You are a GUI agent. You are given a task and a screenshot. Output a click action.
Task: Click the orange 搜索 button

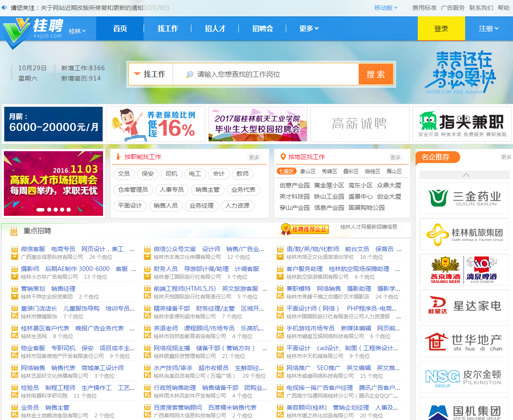[x=375, y=75]
